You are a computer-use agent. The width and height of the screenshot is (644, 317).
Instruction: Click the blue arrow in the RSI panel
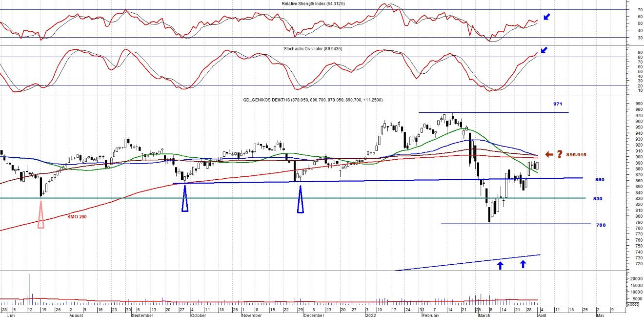pos(547,17)
